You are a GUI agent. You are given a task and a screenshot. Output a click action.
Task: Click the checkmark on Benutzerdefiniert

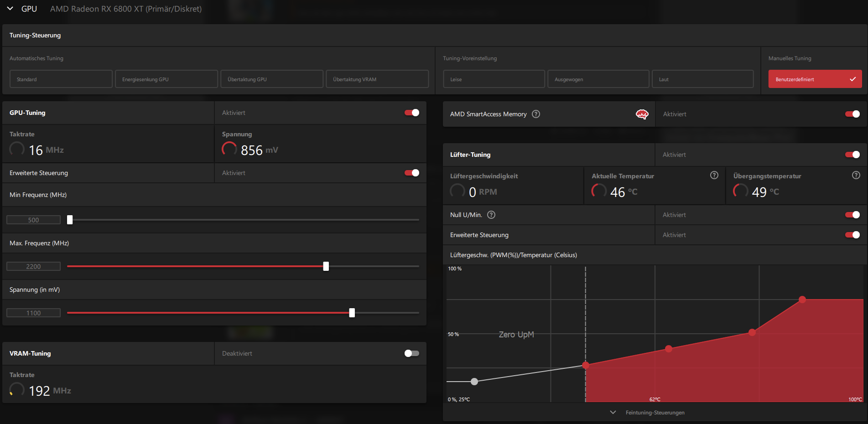tap(852, 79)
